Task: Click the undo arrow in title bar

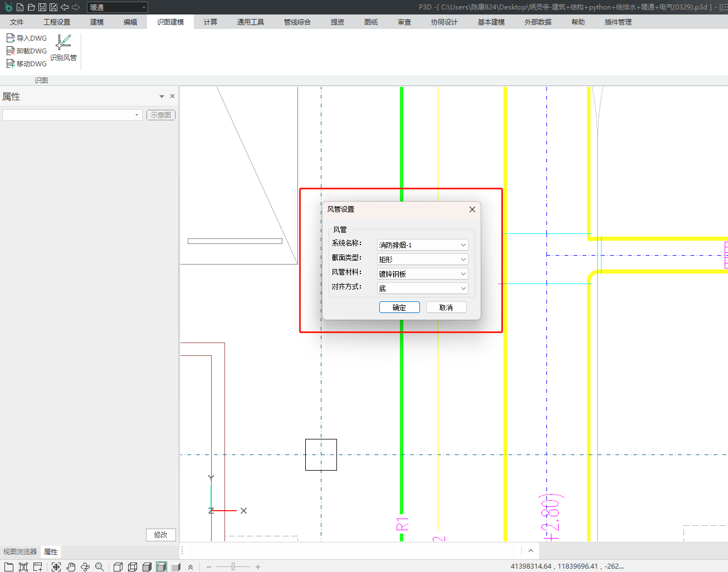Action: (x=65, y=7)
